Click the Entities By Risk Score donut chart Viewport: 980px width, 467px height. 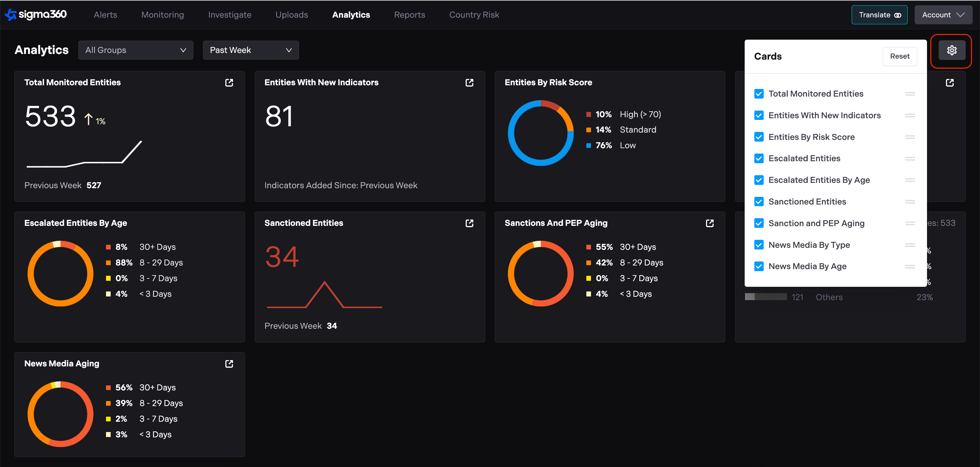pos(540,133)
